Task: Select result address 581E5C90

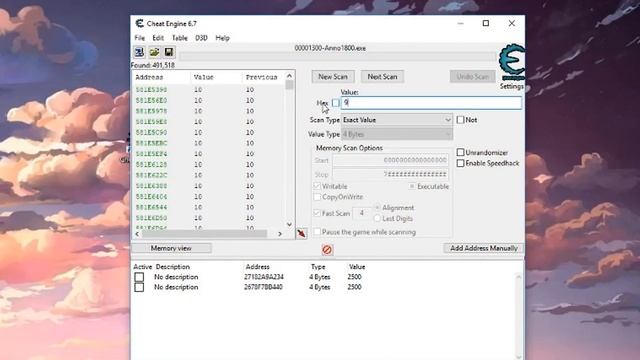Action: pos(151,133)
